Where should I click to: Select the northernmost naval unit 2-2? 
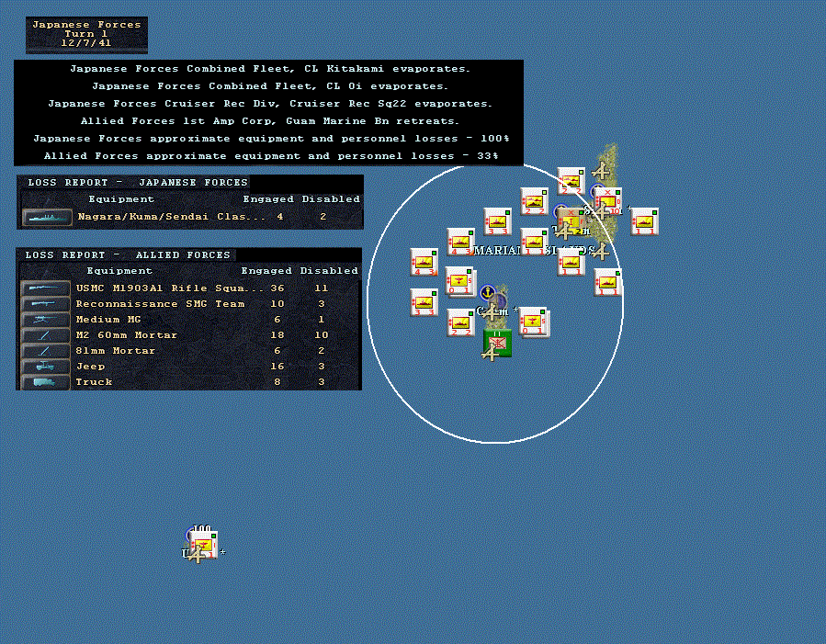click(x=571, y=181)
